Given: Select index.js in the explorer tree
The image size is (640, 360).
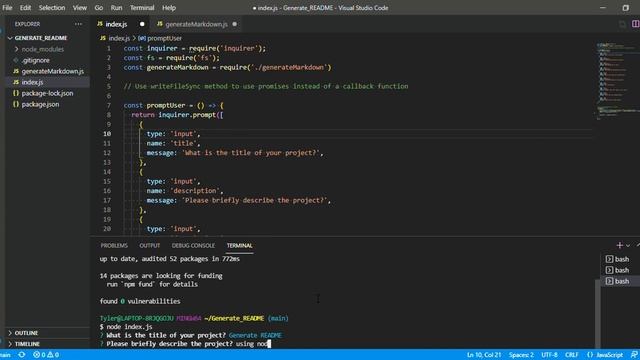Looking at the screenshot, I should [x=32, y=82].
